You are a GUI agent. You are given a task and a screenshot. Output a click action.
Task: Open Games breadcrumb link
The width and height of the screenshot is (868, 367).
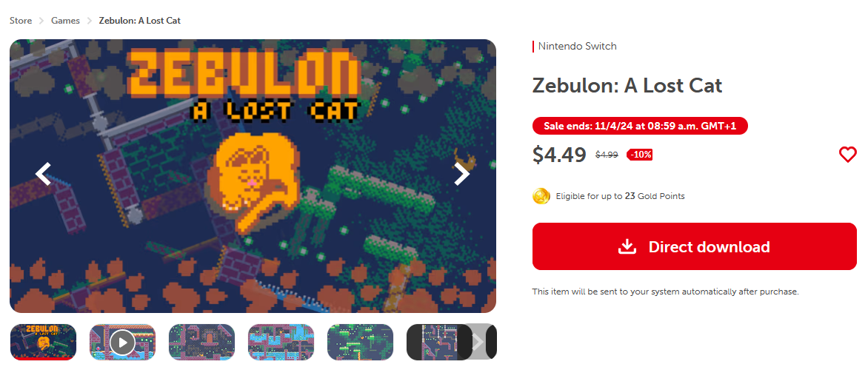pos(65,21)
